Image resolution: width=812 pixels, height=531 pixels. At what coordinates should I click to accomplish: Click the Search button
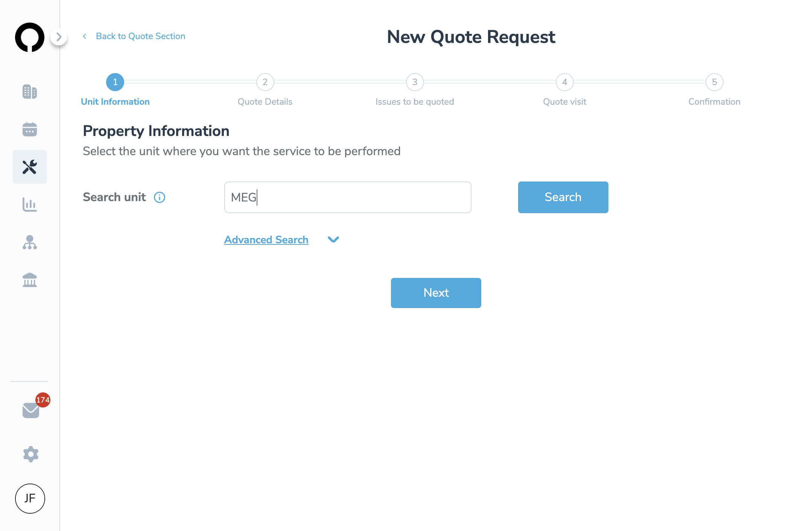coord(563,197)
